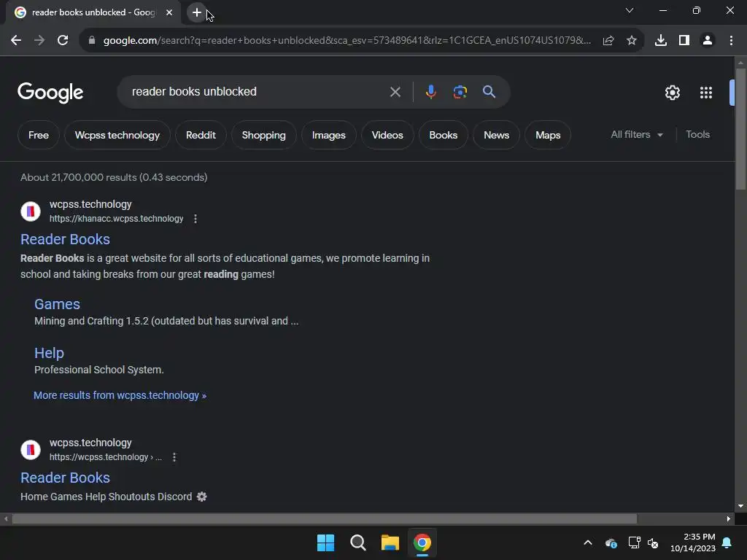Clear the search box text
The image size is (747, 560).
395,92
